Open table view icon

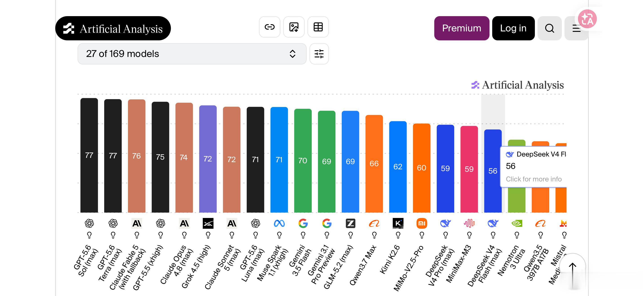(318, 27)
